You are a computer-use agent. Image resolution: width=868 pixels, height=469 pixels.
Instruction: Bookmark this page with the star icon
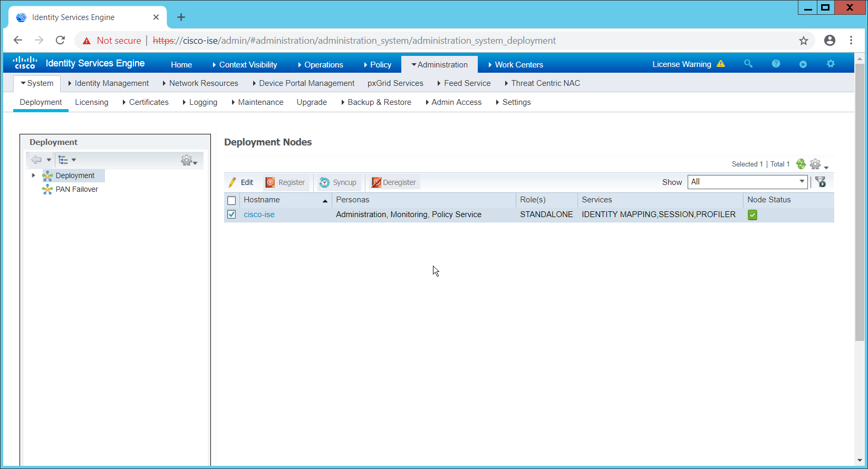click(803, 41)
